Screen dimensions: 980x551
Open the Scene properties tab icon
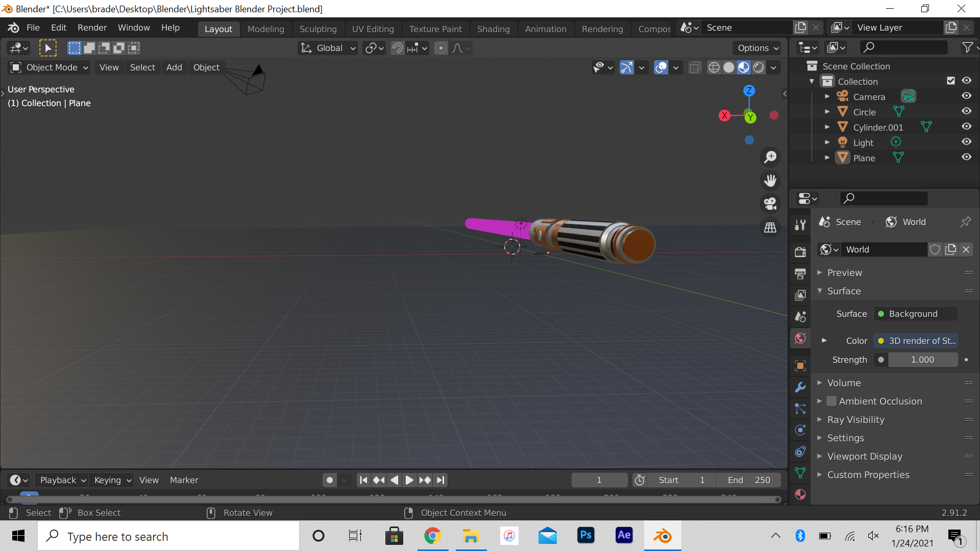coord(800,317)
